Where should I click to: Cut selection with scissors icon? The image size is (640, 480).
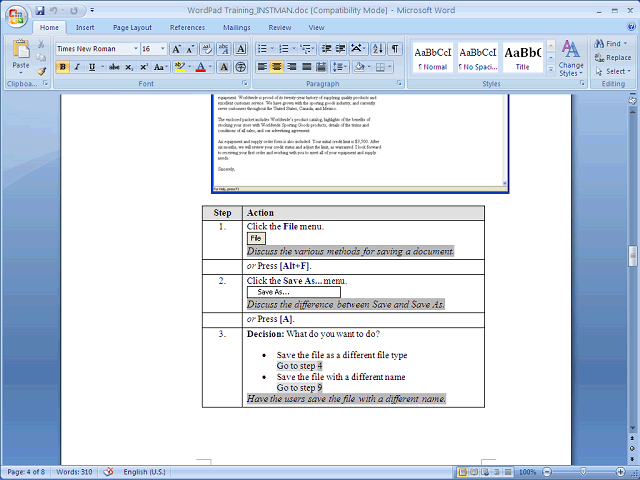coord(41,44)
